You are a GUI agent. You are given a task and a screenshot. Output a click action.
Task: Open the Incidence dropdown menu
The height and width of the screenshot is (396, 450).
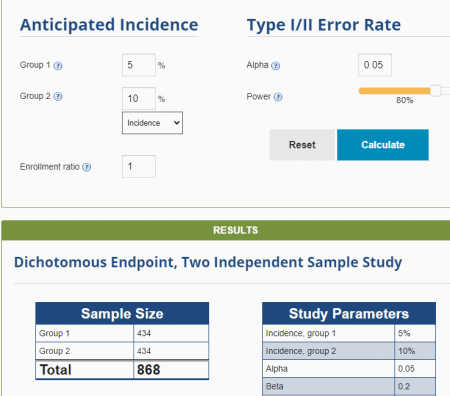pyautogui.click(x=152, y=123)
